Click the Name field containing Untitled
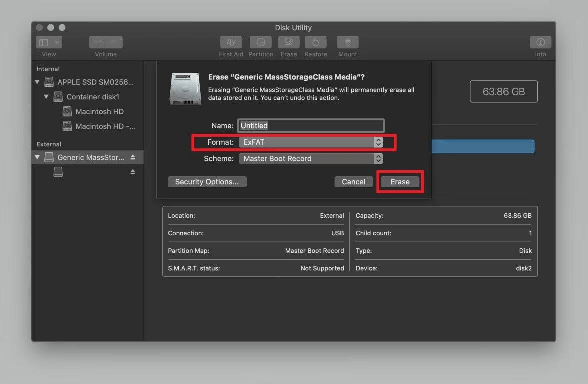Image resolution: width=588 pixels, height=384 pixels. [x=310, y=125]
